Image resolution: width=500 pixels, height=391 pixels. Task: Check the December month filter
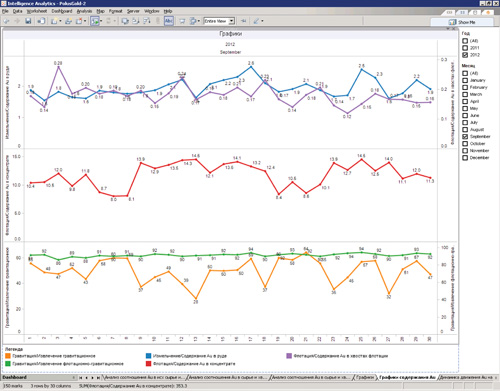coord(465,158)
